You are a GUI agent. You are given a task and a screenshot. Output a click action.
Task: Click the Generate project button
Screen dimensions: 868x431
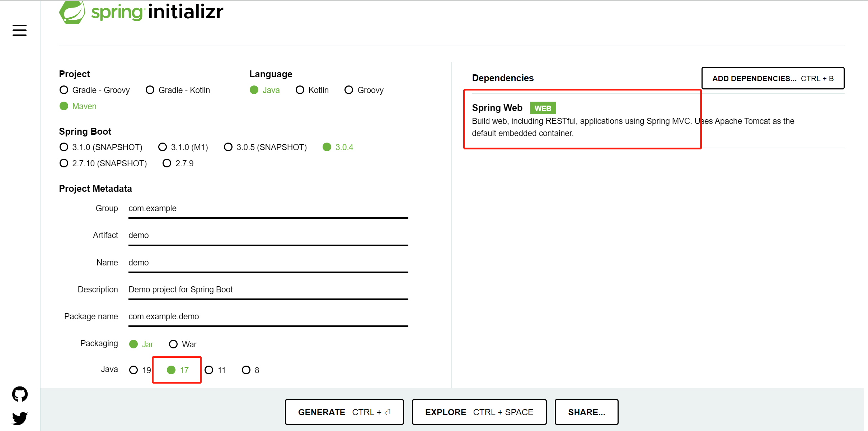tap(344, 412)
